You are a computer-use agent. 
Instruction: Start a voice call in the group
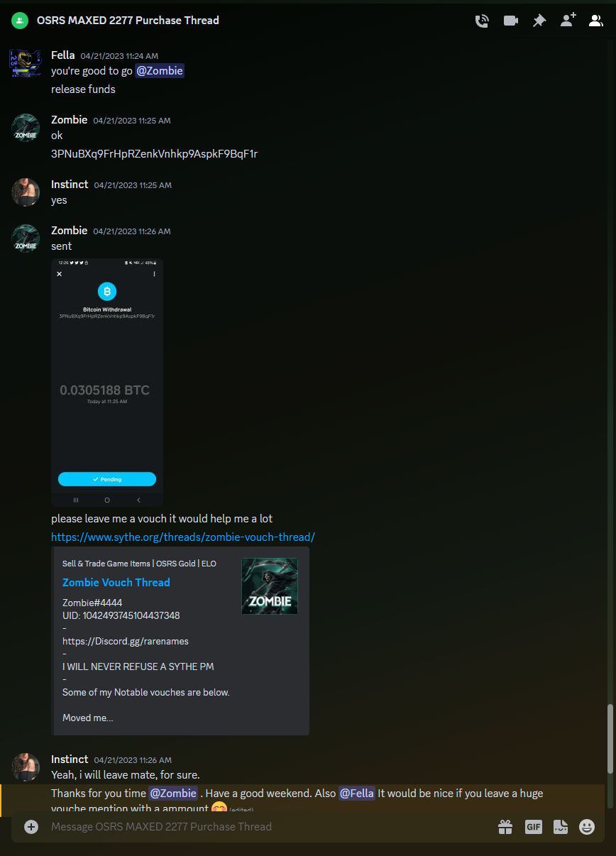click(482, 21)
